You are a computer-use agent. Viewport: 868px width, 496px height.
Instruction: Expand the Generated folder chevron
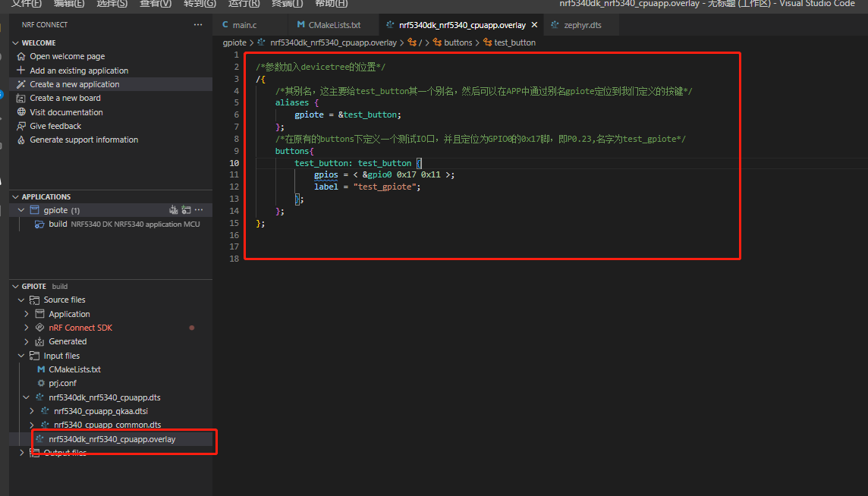pyautogui.click(x=26, y=341)
